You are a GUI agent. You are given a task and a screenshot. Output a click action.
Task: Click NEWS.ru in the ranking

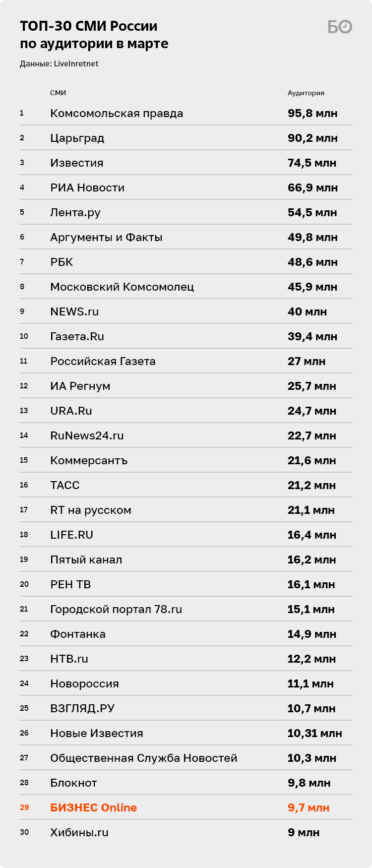click(74, 311)
